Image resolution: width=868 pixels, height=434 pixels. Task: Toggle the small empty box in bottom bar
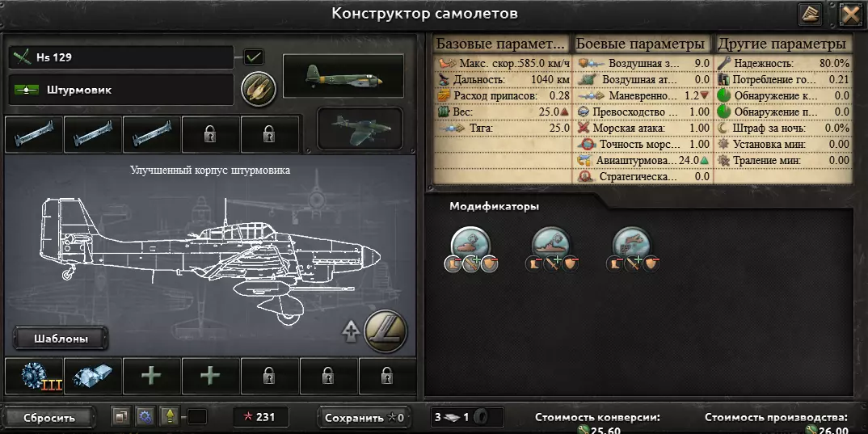pos(197,417)
